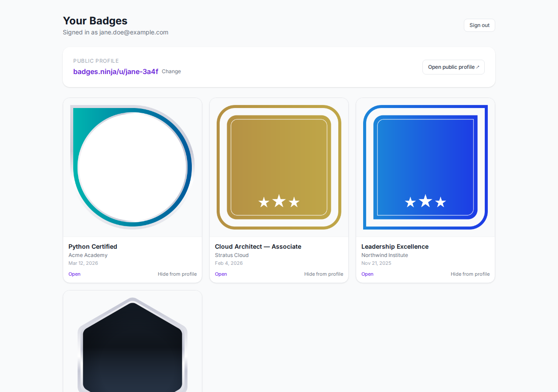Click the stars on the Leadership Excellence badge

(x=425, y=201)
